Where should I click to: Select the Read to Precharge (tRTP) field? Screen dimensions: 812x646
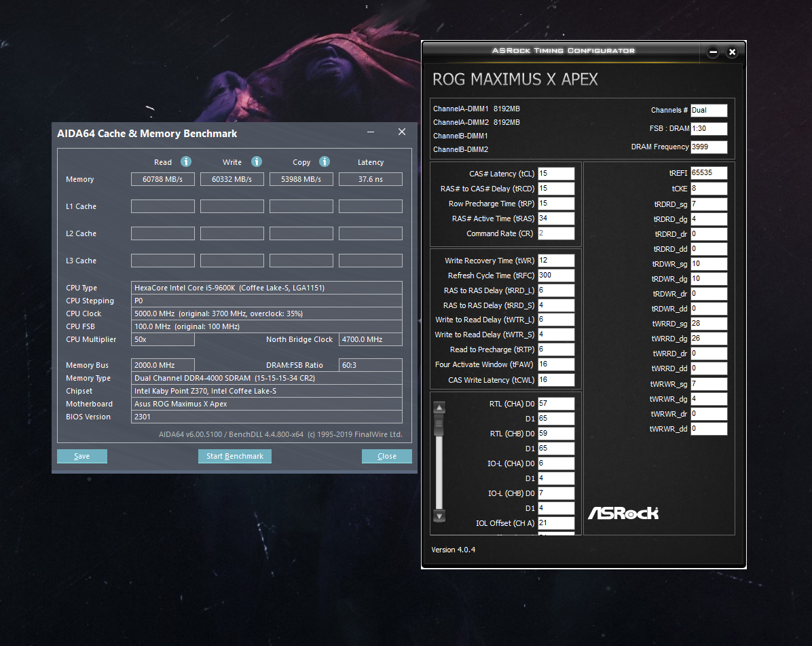click(556, 350)
